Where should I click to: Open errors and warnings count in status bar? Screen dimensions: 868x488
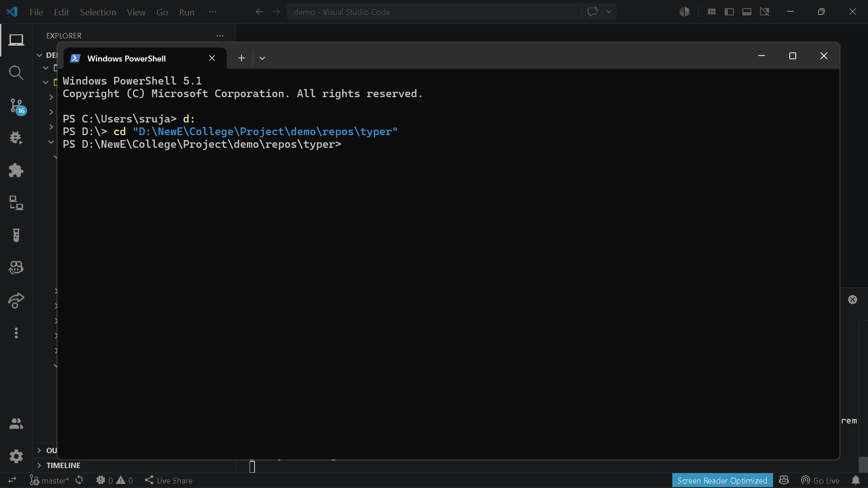pyautogui.click(x=114, y=480)
